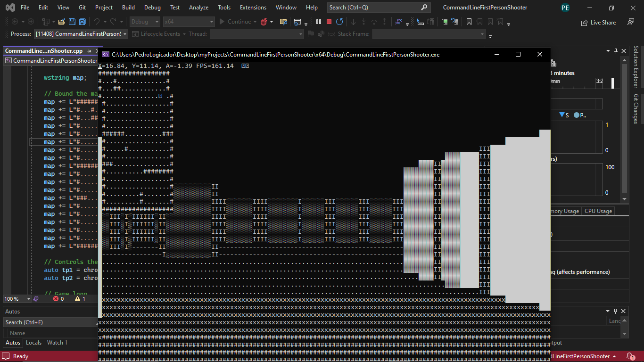
Task: Pin the Diagnostic Tools panel
Action: (616, 51)
